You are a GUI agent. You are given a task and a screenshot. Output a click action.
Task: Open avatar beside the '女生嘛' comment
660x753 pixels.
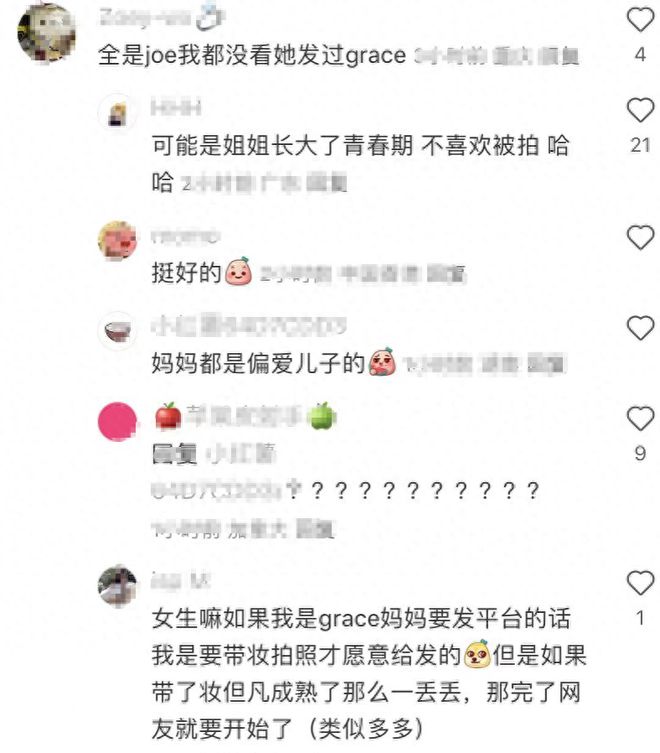[117, 586]
